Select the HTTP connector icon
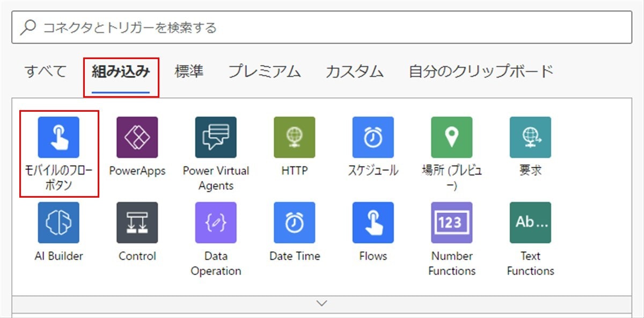Screen dimensions: 644x318 click(295, 137)
